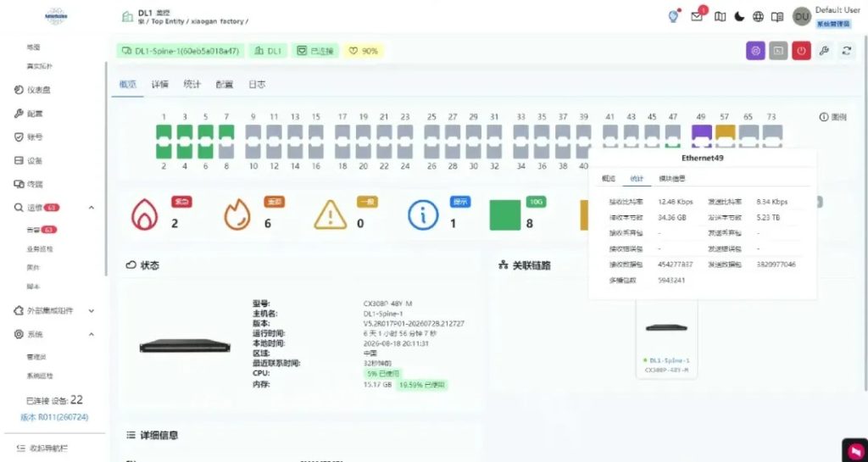Click the critical alarm flame icon with 2
Screen dimensions: 868x462
[144, 214]
